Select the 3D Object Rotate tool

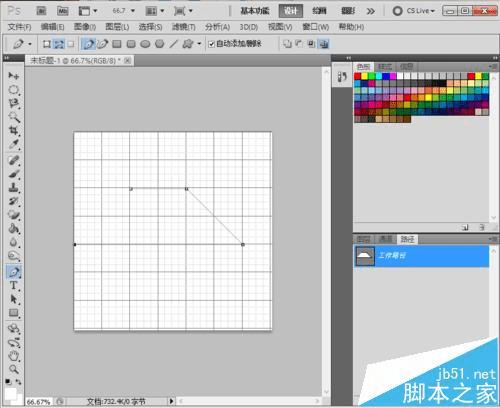coord(13,329)
